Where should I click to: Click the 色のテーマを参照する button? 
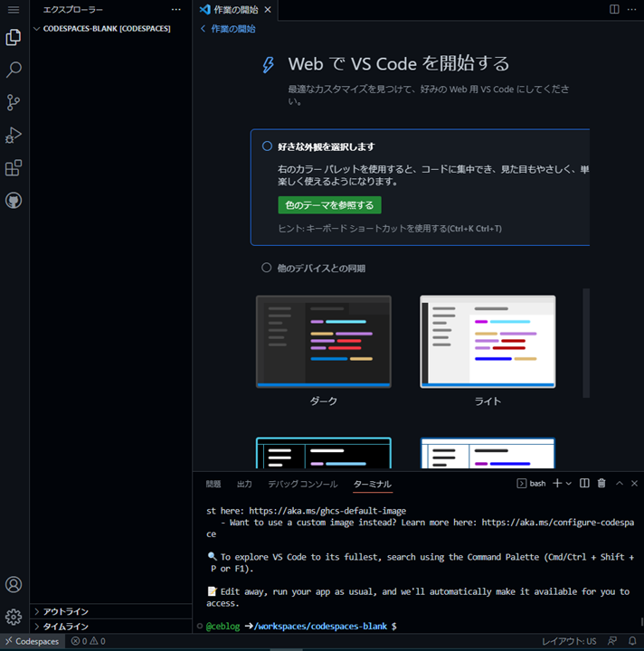coord(329,205)
